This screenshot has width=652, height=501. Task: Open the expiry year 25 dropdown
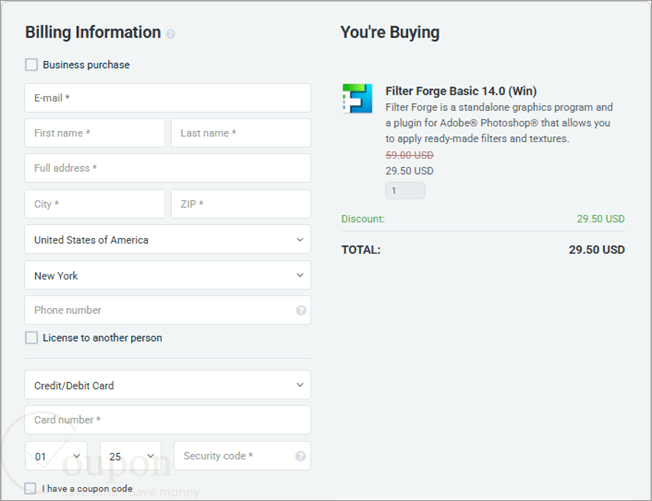tap(131, 456)
